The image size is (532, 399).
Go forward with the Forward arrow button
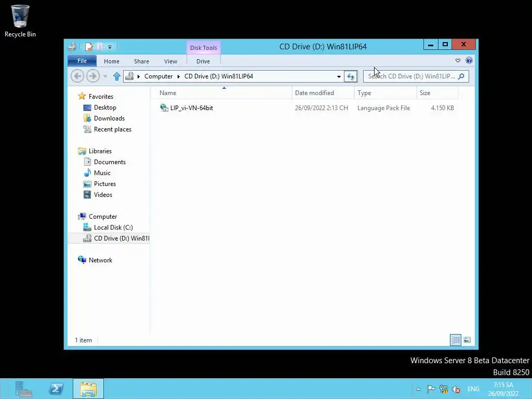click(x=93, y=76)
